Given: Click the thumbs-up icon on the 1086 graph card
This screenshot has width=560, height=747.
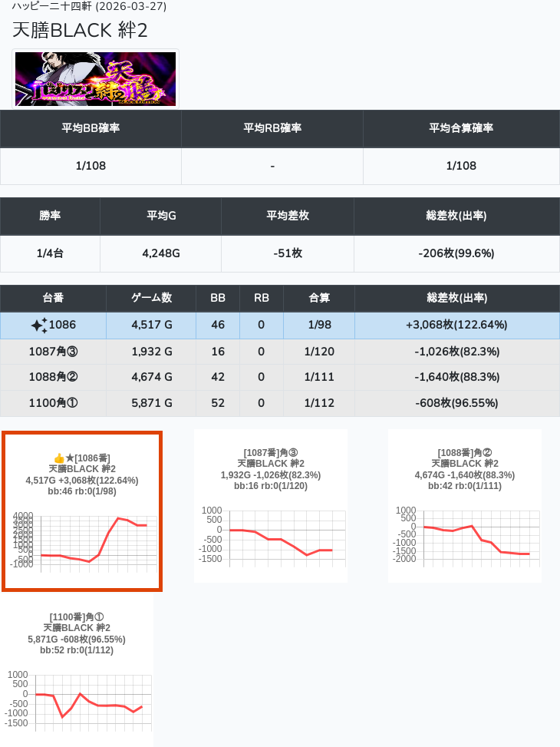Looking at the screenshot, I should coord(59,458).
